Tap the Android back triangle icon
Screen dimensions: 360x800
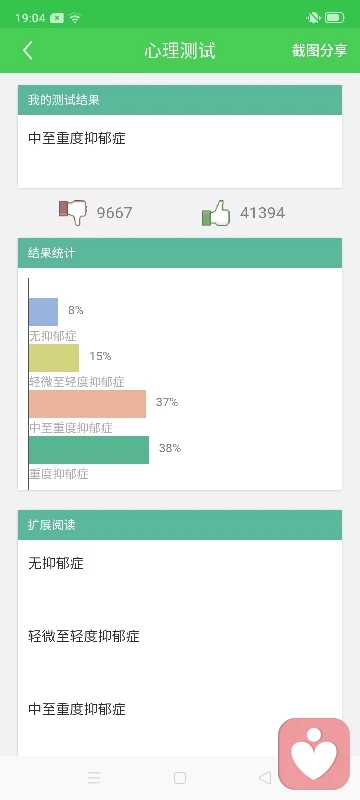click(x=265, y=778)
